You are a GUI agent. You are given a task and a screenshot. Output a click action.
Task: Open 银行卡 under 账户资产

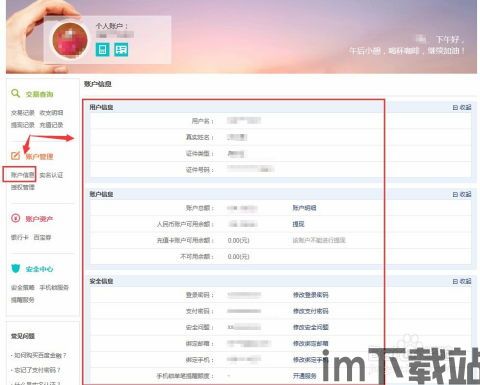coord(20,237)
